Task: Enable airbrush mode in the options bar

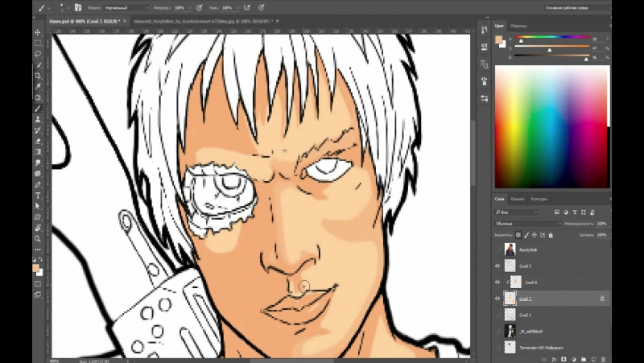Action: pyautogui.click(x=247, y=7)
